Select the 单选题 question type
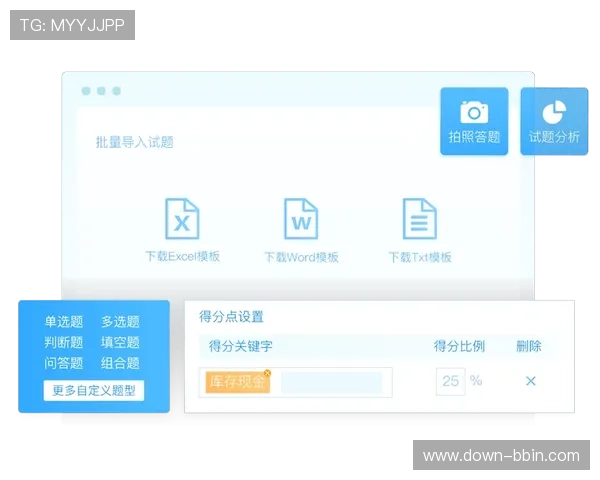 point(64,322)
